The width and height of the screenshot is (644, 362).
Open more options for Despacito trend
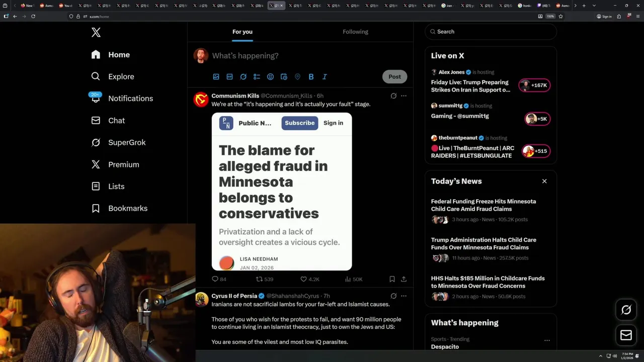[547, 340]
